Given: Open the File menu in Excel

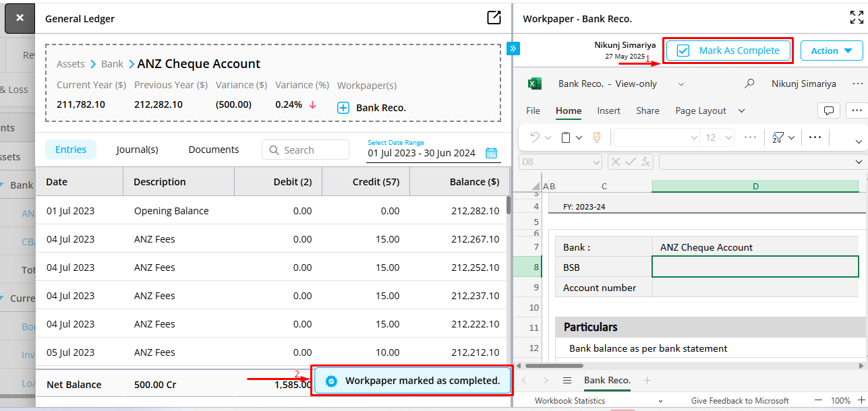Looking at the screenshot, I should coord(533,110).
